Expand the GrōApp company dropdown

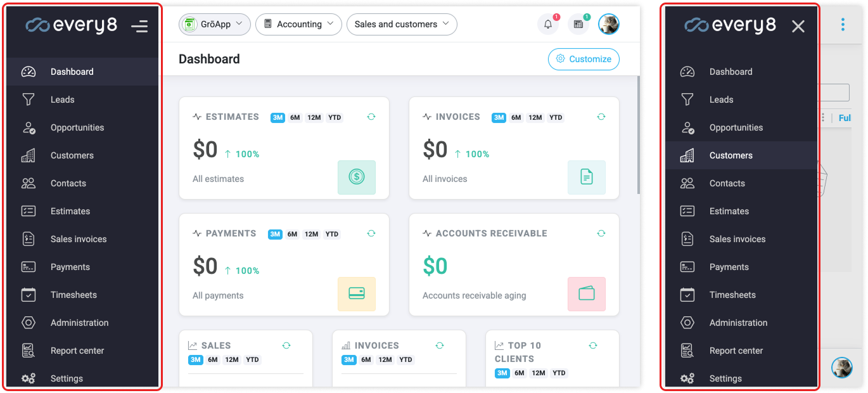coord(214,24)
